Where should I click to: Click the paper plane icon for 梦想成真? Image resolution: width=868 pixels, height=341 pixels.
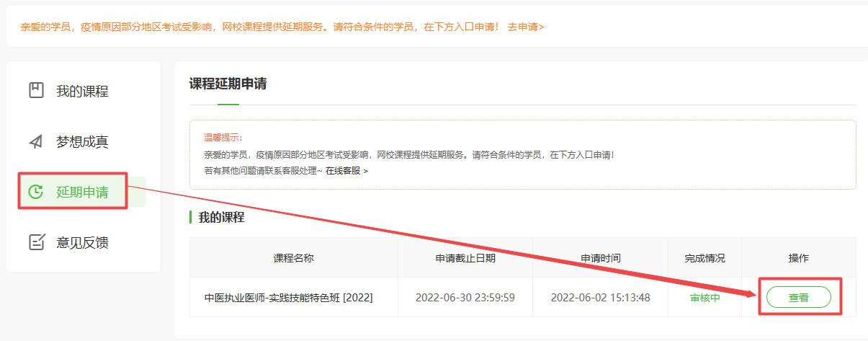(x=36, y=141)
